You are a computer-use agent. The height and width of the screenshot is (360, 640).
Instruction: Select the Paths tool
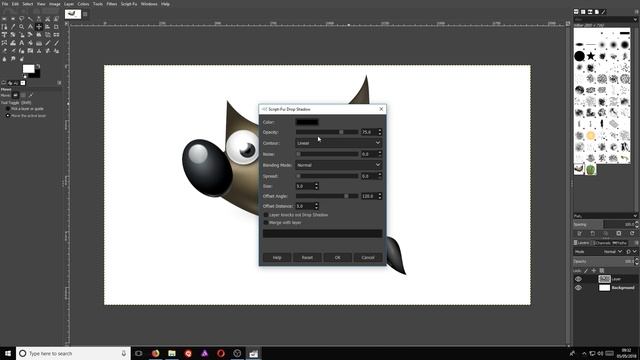(x=4, y=27)
